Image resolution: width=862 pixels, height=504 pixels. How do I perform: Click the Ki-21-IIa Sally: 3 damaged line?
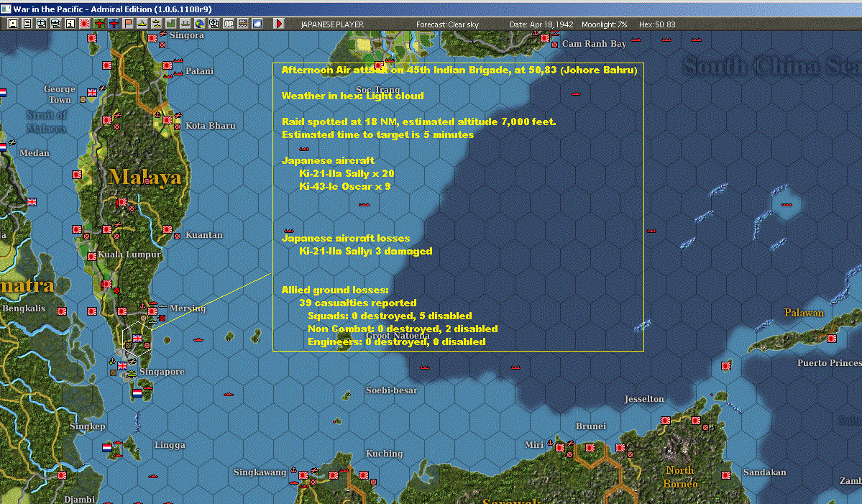[x=366, y=251]
